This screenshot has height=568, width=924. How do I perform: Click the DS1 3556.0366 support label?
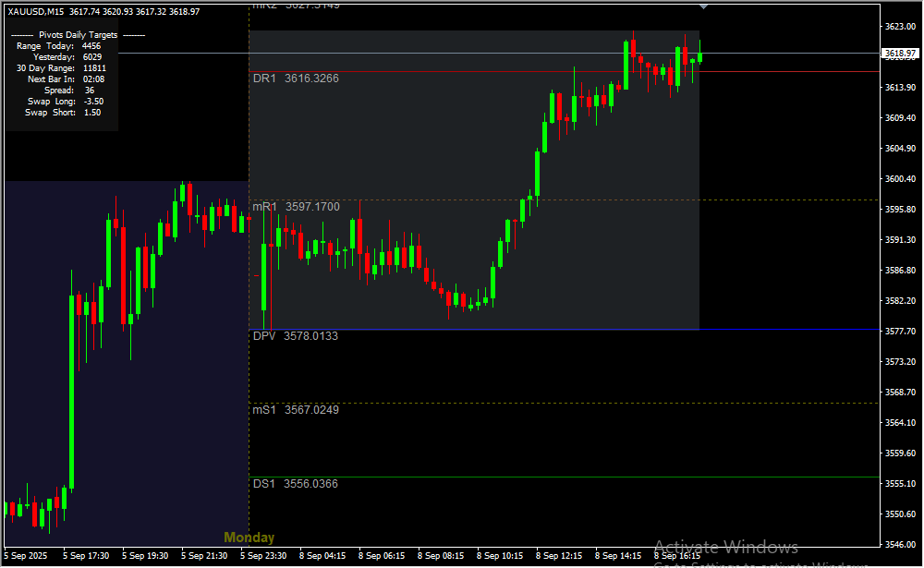pos(296,484)
